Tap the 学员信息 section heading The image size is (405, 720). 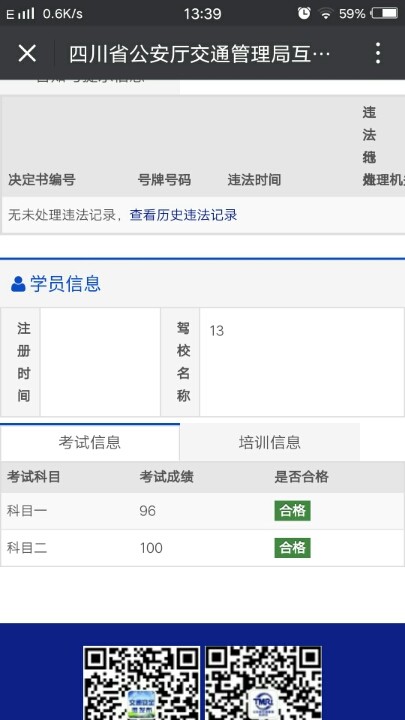(x=65, y=284)
